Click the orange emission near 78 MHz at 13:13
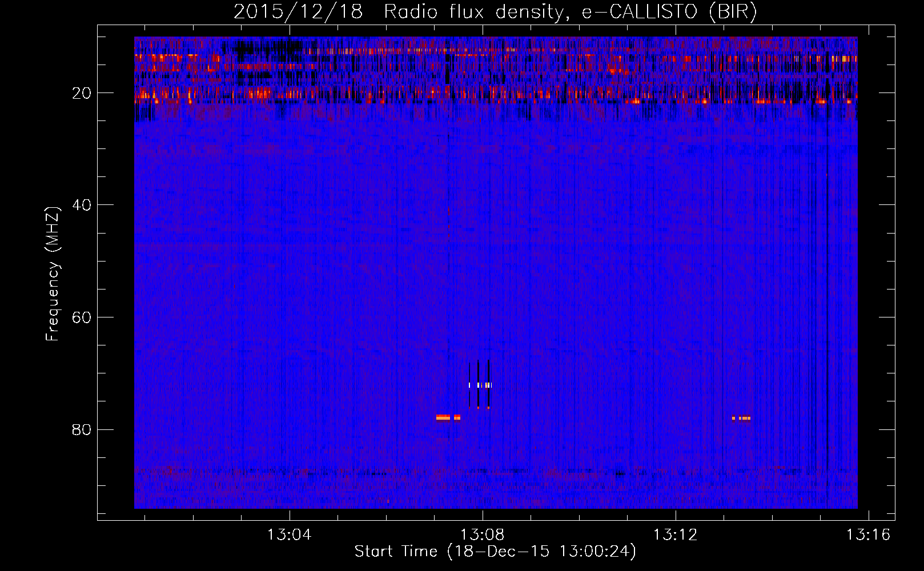The image size is (924, 571). click(741, 418)
